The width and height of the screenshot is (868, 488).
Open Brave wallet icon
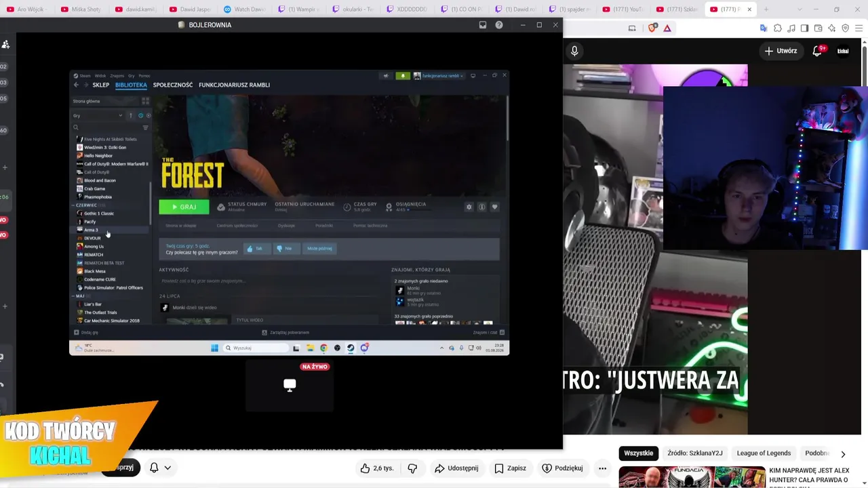click(818, 28)
